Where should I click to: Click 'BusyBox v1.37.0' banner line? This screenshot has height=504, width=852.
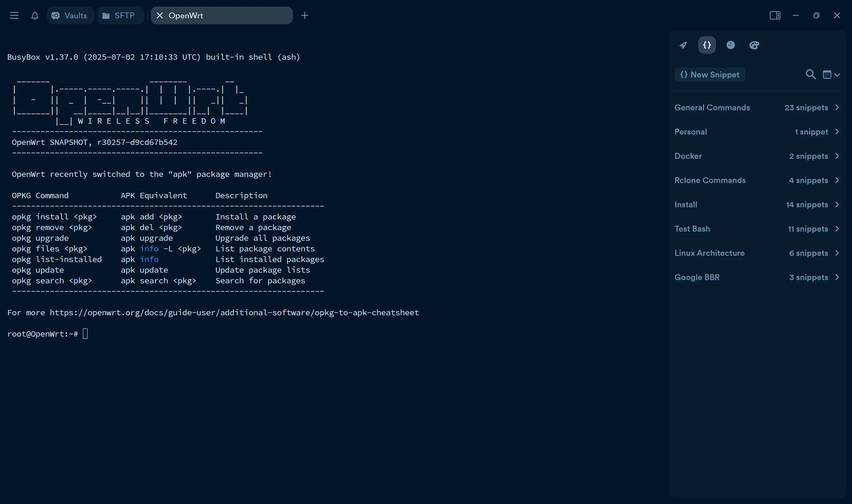click(154, 57)
